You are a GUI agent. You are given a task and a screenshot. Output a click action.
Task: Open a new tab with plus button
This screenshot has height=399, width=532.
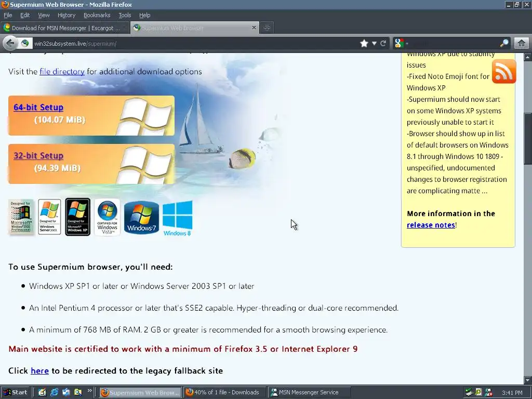pos(267,28)
